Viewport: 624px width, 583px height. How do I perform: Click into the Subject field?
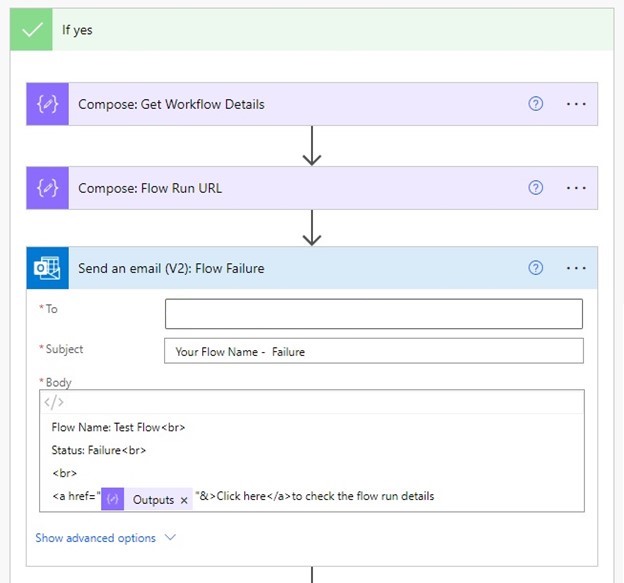click(x=374, y=351)
